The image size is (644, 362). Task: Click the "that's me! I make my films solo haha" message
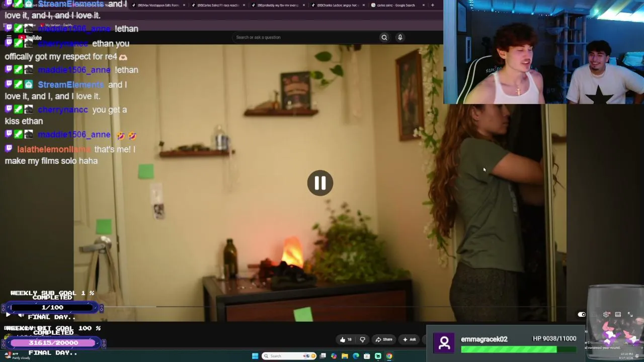pyautogui.click(x=70, y=155)
